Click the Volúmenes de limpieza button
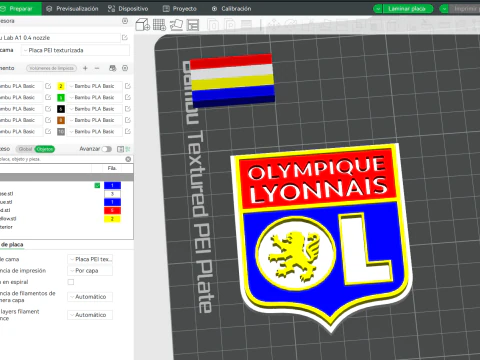 coord(51,68)
